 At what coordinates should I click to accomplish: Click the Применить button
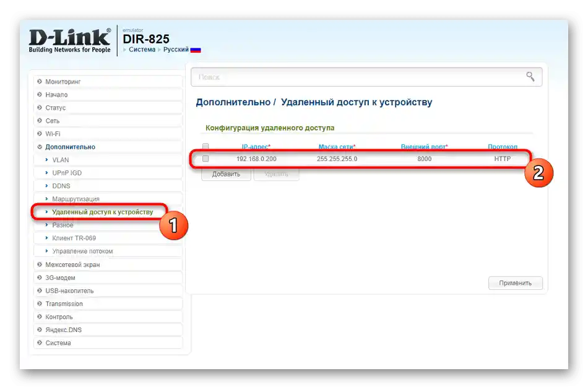point(515,283)
